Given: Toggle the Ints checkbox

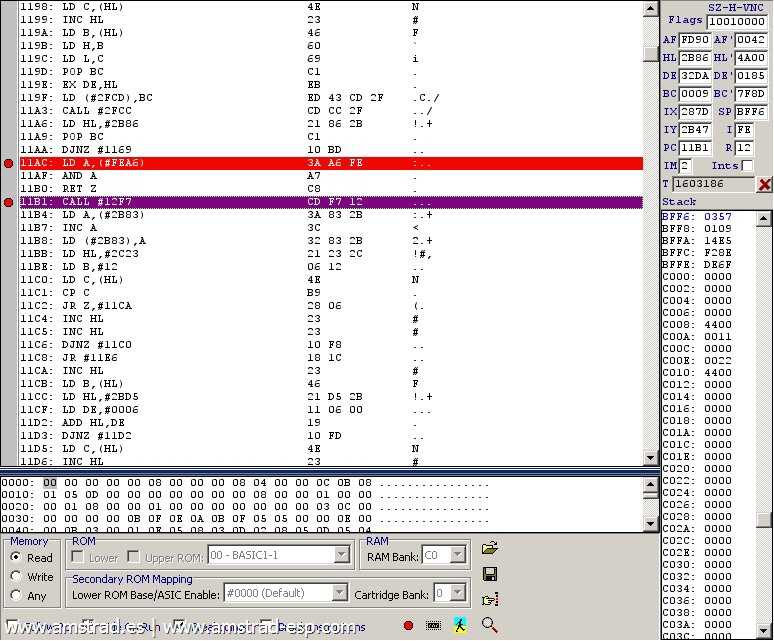Looking at the screenshot, I should point(747,165).
